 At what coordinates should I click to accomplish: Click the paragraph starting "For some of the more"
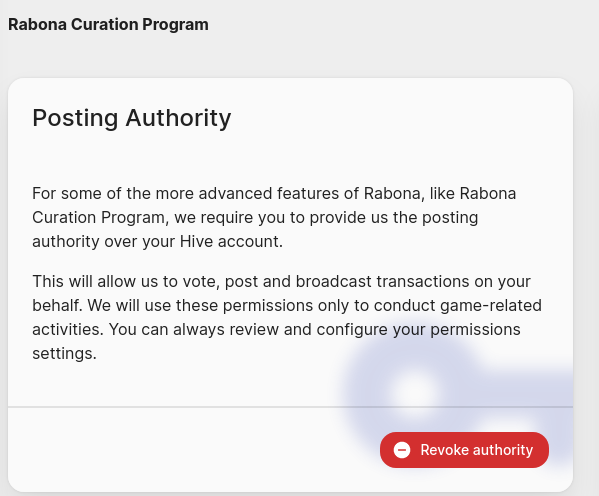274,217
